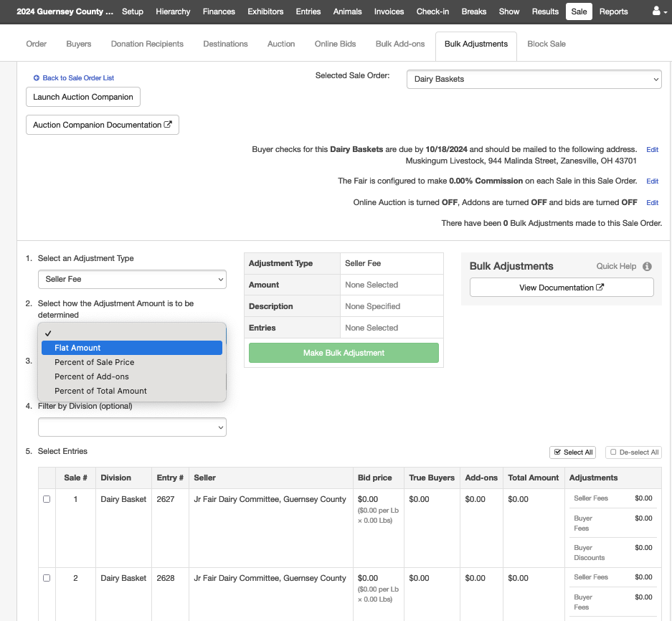Open Show in the top navigation
The image size is (672, 621).
509,11
